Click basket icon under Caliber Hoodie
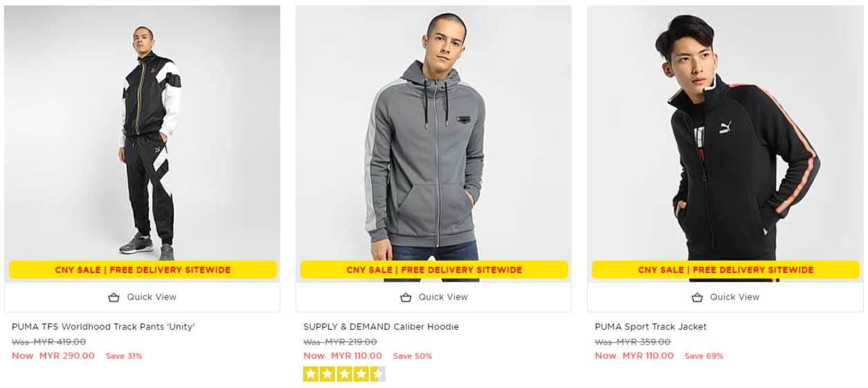868x388 pixels. point(406,297)
